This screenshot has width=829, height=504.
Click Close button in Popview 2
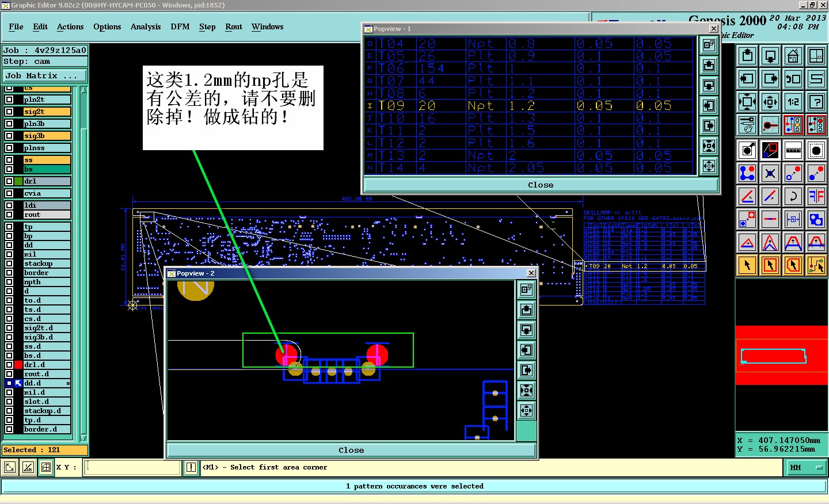tap(351, 450)
